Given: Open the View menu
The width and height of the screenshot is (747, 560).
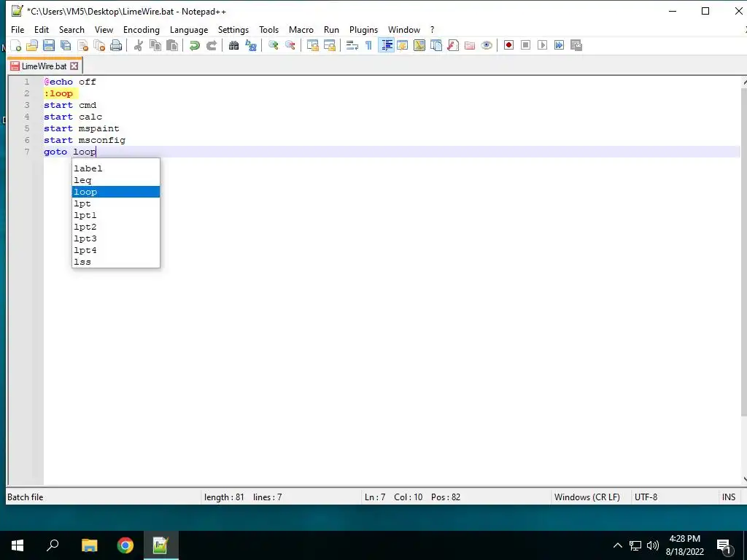Looking at the screenshot, I should [104, 29].
